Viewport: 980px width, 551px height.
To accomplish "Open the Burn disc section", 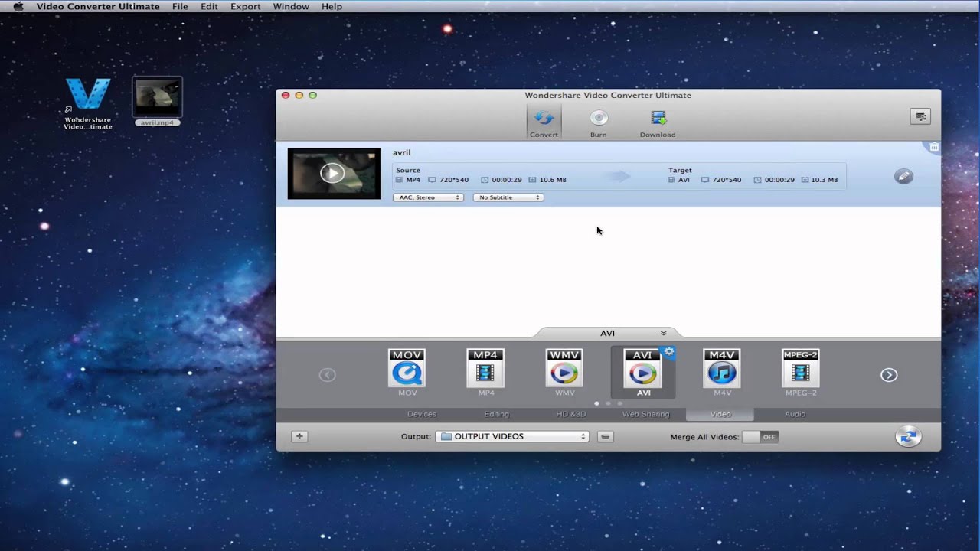I will coord(599,122).
